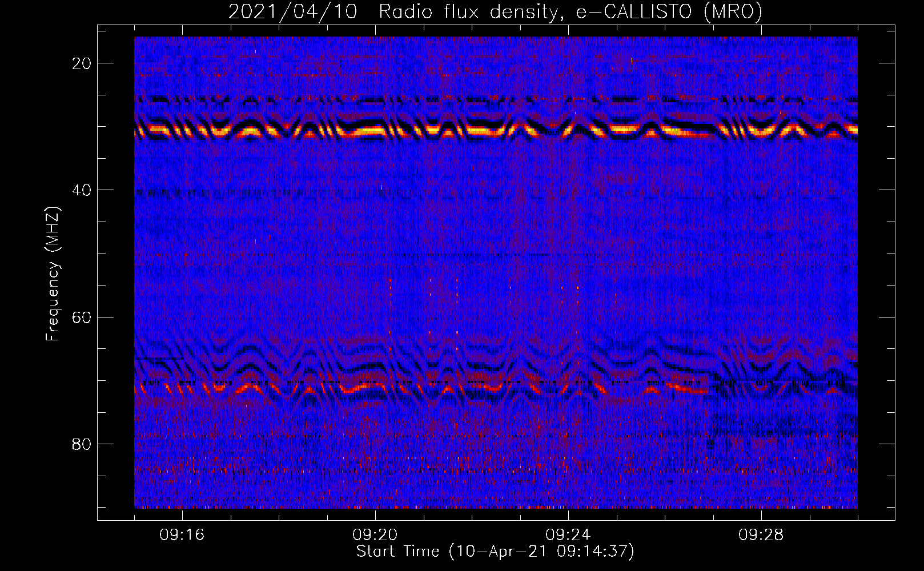Viewport: 924px width, 571px height.
Task: Click the 09:20 time tick label
Action: coord(375,535)
